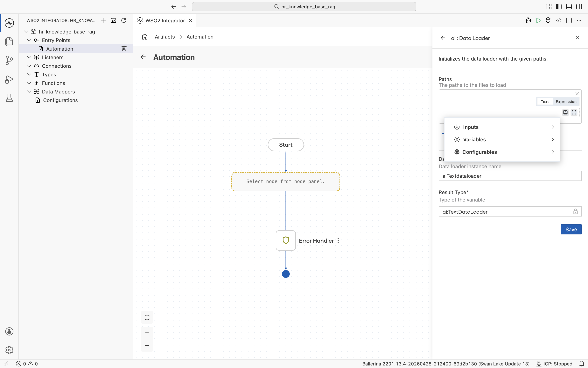The image size is (588, 368).
Task: Split the editor right
Action: coord(569,20)
